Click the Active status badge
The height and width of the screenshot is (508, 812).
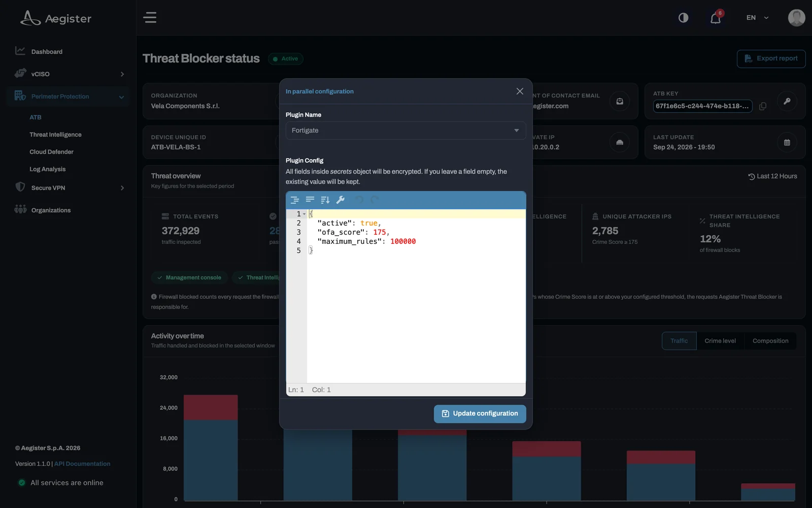pyautogui.click(x=285, y=59)
